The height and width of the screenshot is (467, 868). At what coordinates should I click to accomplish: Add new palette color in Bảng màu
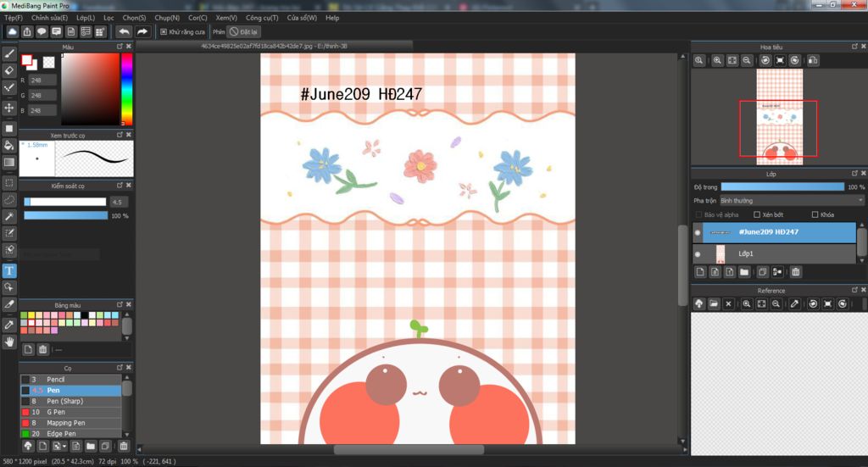[28, 349]
